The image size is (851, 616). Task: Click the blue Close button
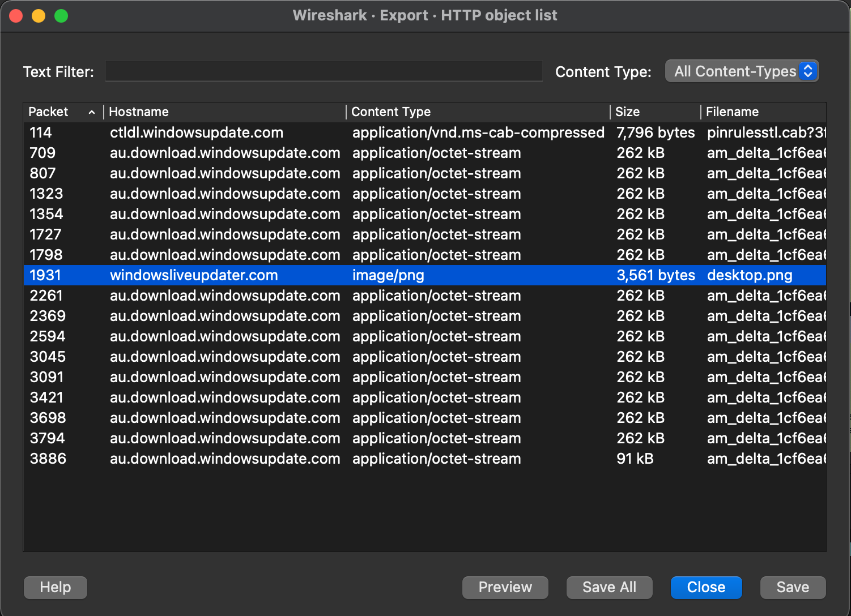coord(707,587)
